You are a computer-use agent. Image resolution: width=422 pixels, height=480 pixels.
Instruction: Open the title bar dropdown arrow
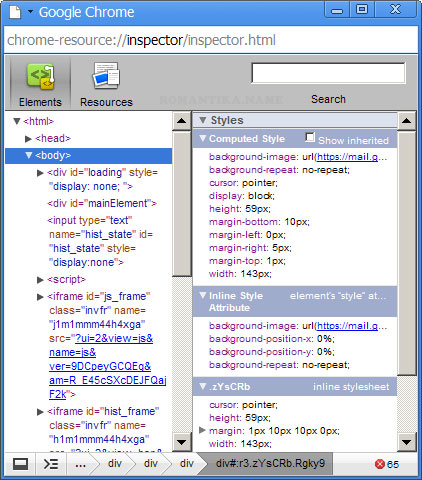click(x=30, y=12)
